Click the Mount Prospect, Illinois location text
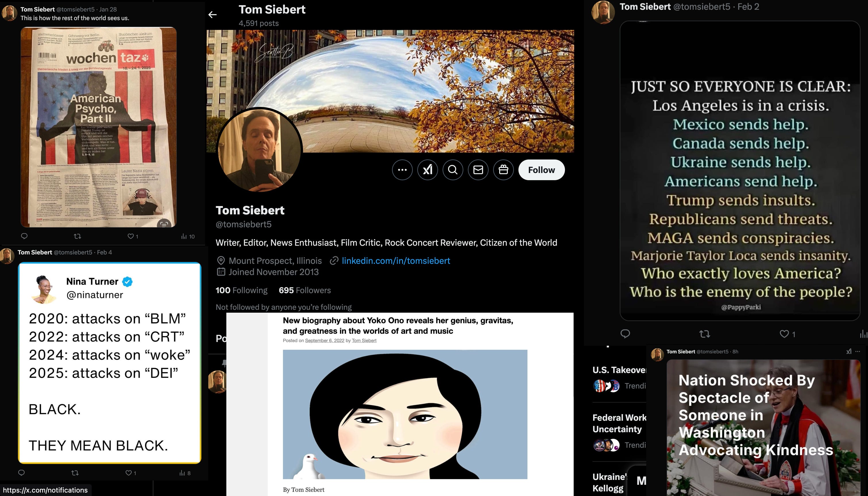 (275, 261)
